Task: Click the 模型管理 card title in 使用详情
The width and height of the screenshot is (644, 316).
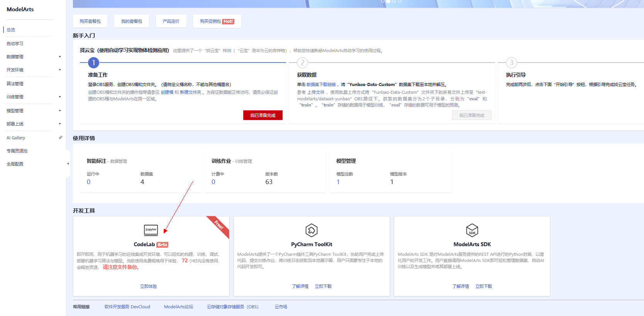Action: point(346,161)
